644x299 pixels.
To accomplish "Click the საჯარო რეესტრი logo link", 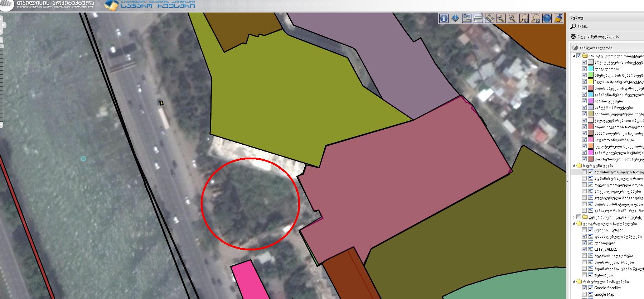I will point(150,5).
